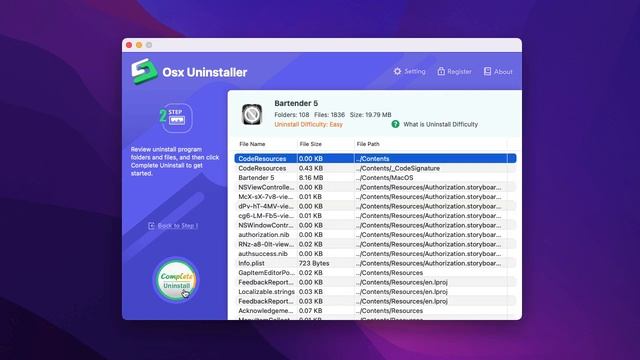The image size is (640, 360).
Task: Select the cg6-LM-Fb5-vie... file row
Action: (x=375, y=216)
